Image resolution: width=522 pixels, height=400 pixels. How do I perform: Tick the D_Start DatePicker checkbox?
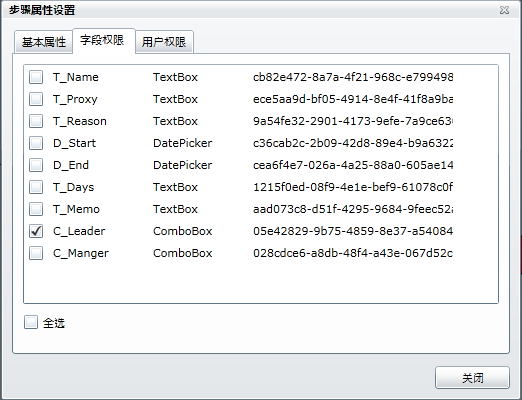pos(36,143)
